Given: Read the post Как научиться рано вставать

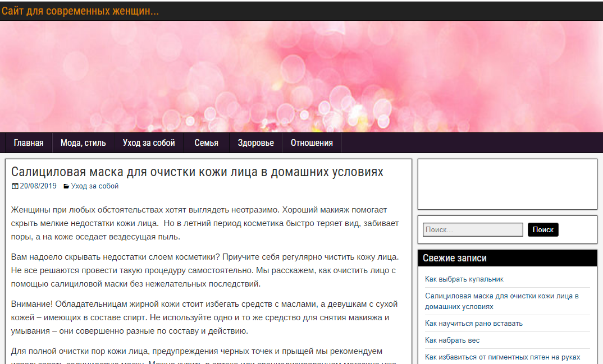Looking at the screenshot, I should coord(474,323).
